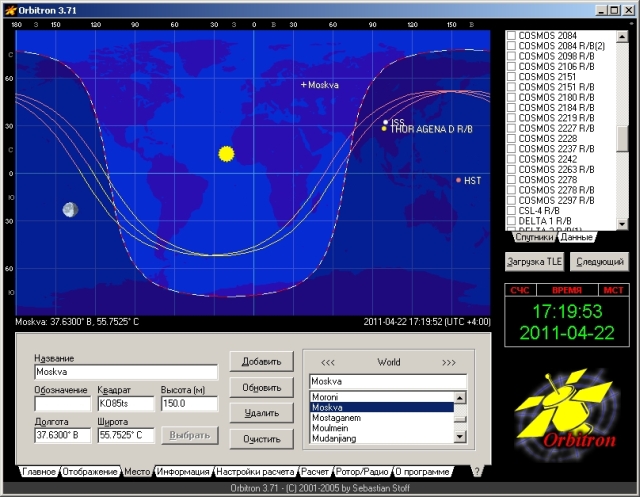Tick the DELTA 1 R/B checkbox
Viewport: 640px width, 497px height.
click(x=511, y=221)
